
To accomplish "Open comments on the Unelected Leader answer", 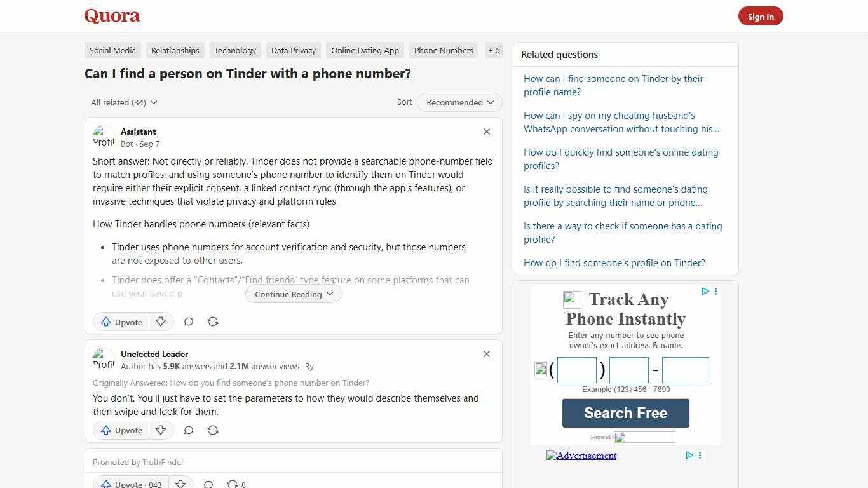I will (x=188, y=430).
